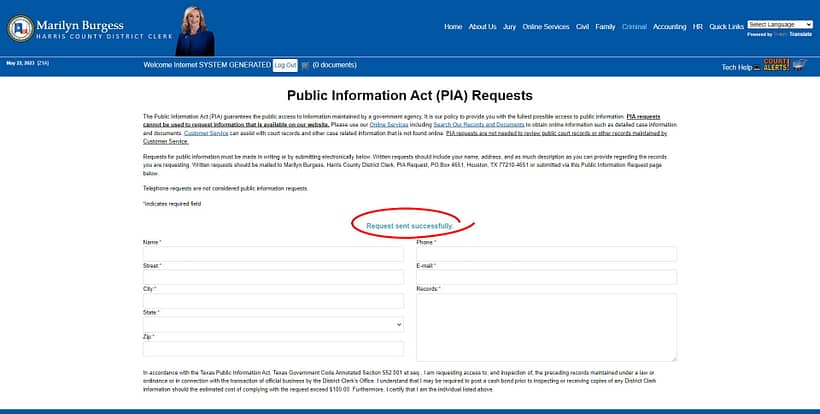Focus the Zip input field
The height and width of the screenshot is (414, 820).
tap(273, 349)
